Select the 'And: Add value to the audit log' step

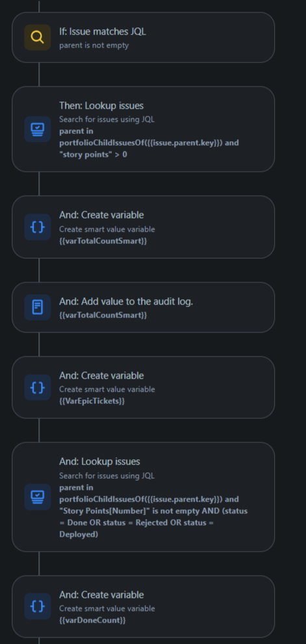(x=143, y=307)
